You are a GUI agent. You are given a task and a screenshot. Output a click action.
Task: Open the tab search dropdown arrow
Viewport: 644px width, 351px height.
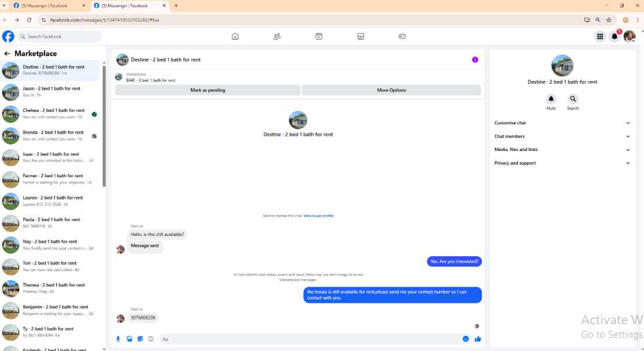point(4,6)
